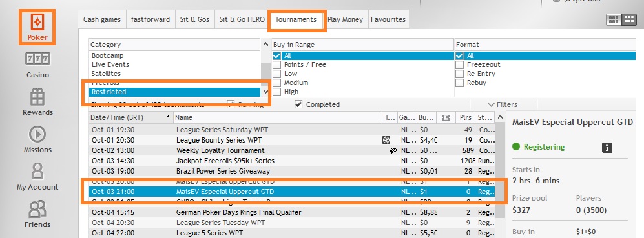The width and height of the screenshot is (644, 238).
Task: Switch to grid tile view
Action: 614,19
